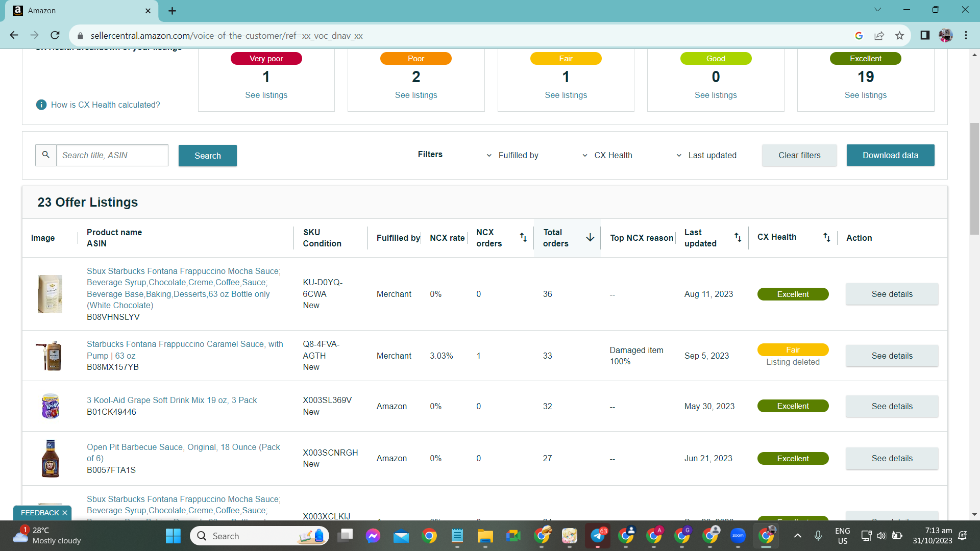The width and height of the screenshot is (980, 551).
Task: Go back to the previous page
Action: tap(14, 35)
